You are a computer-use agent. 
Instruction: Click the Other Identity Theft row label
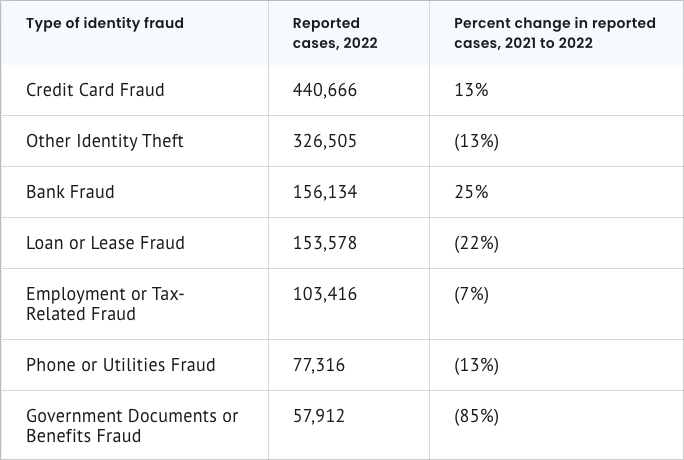[105, 141]
